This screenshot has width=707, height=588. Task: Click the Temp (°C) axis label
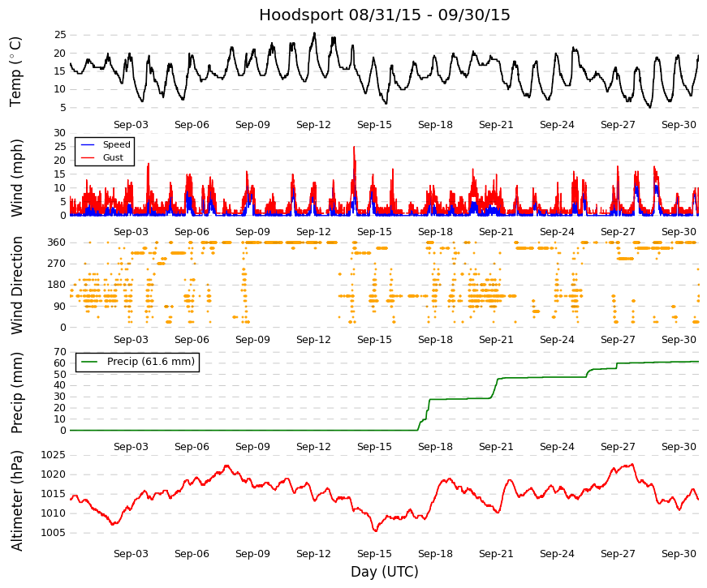(15, 71)
